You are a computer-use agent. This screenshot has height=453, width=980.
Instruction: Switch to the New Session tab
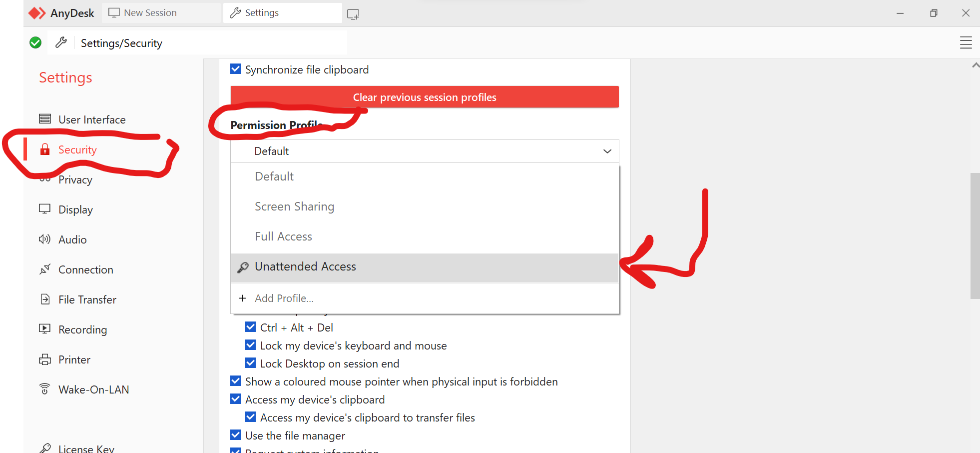pyautogui.click(x=161, y=13)
